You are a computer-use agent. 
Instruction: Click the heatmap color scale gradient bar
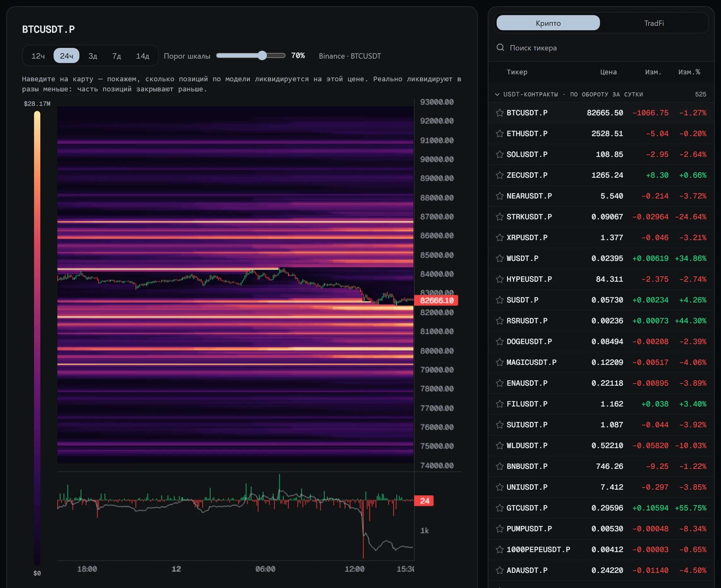(x=37, y=338)
